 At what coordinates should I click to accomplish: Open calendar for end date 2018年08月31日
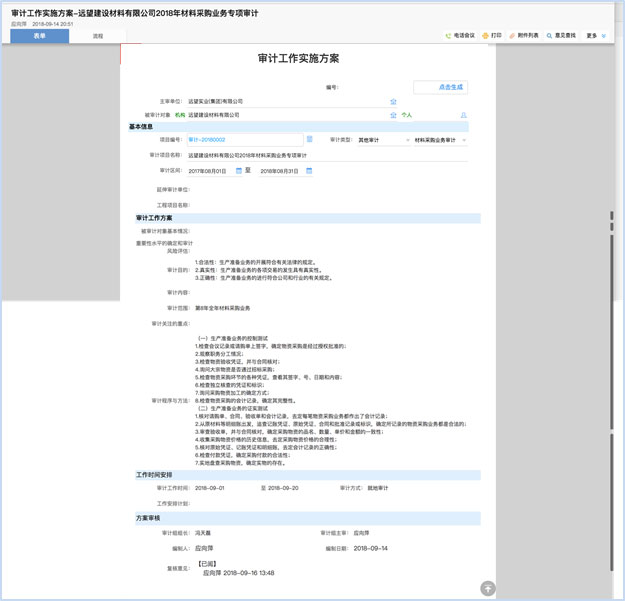[309, 171]
